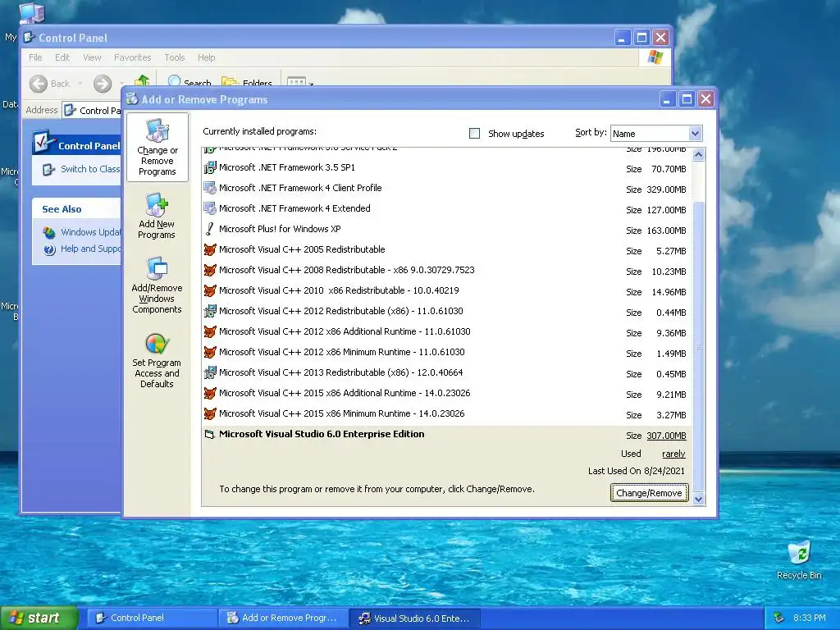Click scroll down arrow of programs list

(x=698, y=500)
